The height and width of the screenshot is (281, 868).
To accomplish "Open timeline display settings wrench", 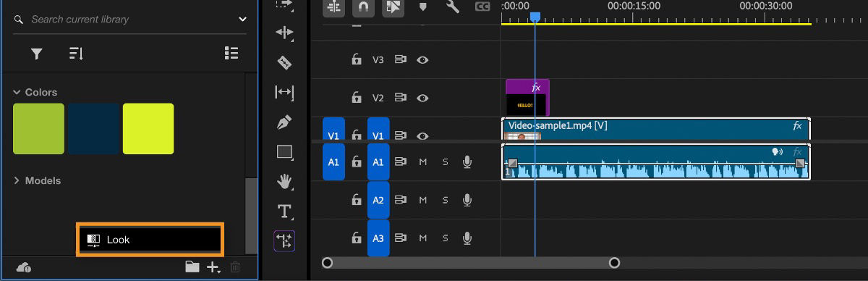I will click(453, 7).
